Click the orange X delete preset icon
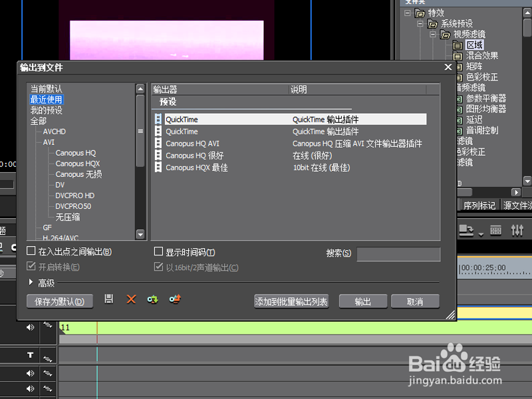Viewport: 532px width, 399px height. (131, 299)
